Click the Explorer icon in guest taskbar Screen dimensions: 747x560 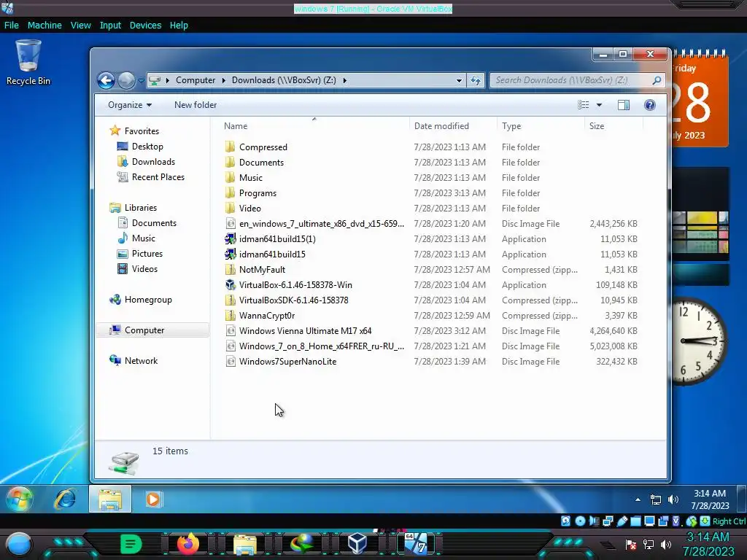pos(110,499)
